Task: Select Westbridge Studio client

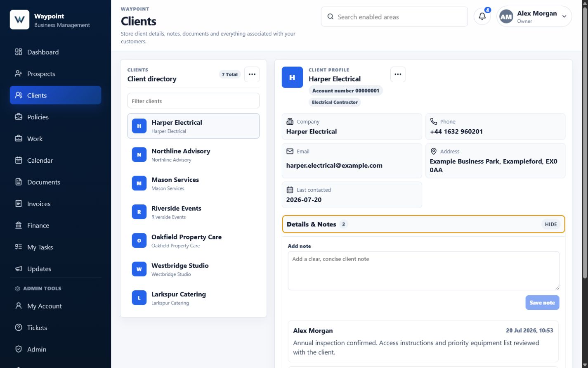Action: pyautogui.click(x=194, y=269)
